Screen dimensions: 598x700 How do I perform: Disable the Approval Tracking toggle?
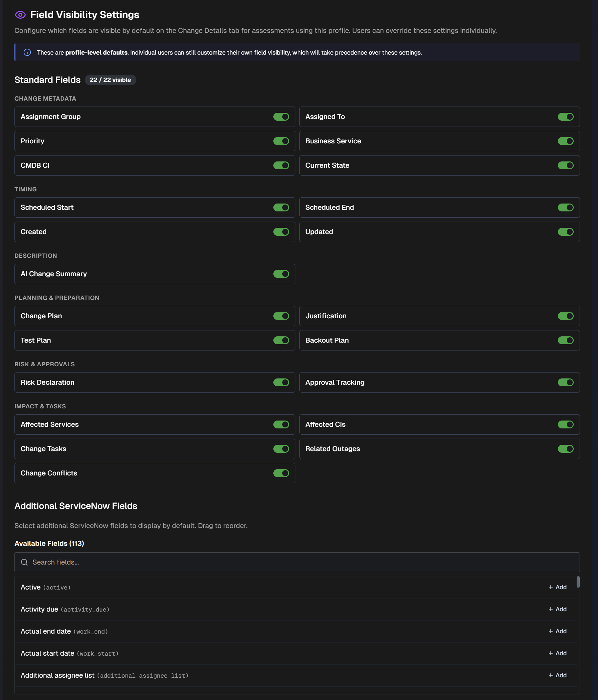point(566,382)
